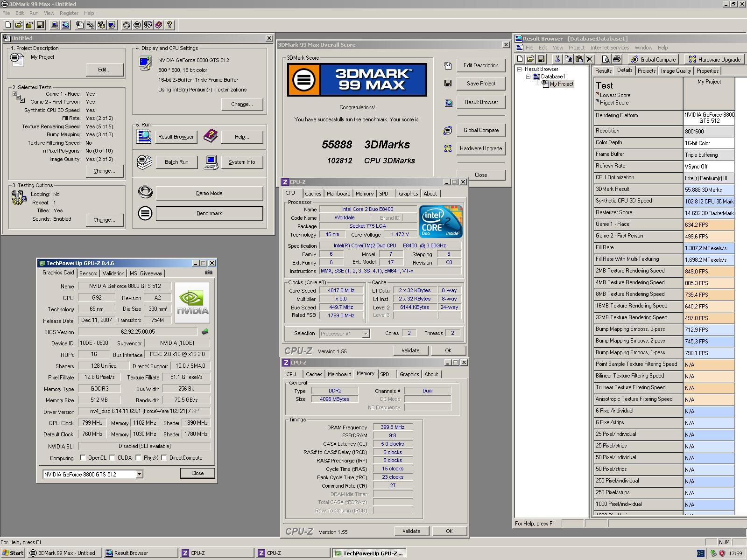Open the Processor #1 selection dropdown in CPU-Z
The height and width of the screenshot is (560, 747).
pyautogui.click(x=366, y=334)
